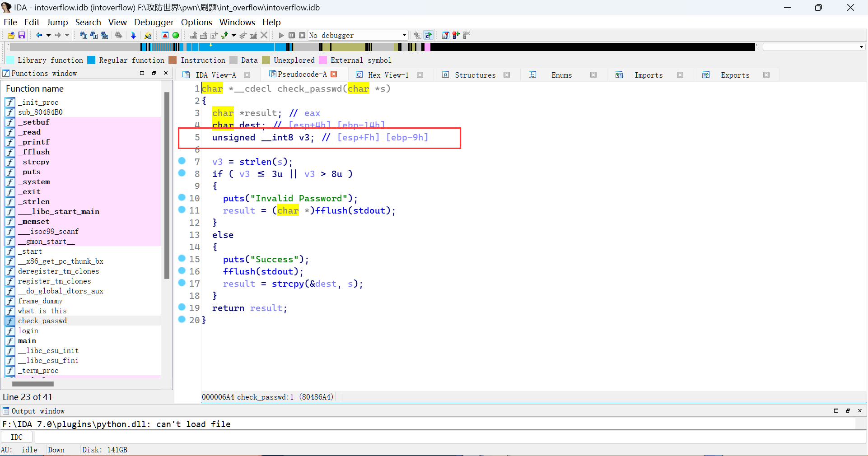Open the Search menu

tap(88, 22)
